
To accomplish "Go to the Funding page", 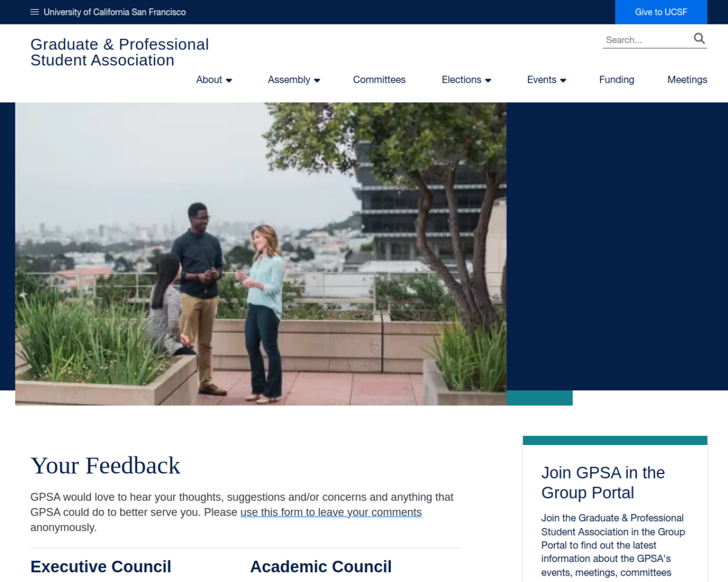I will 617,80.
